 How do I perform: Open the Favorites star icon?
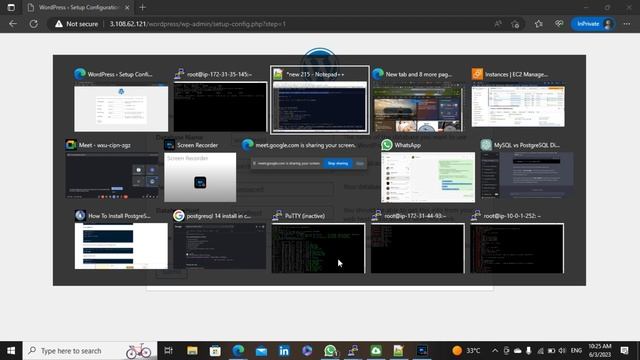coord(539,24)
